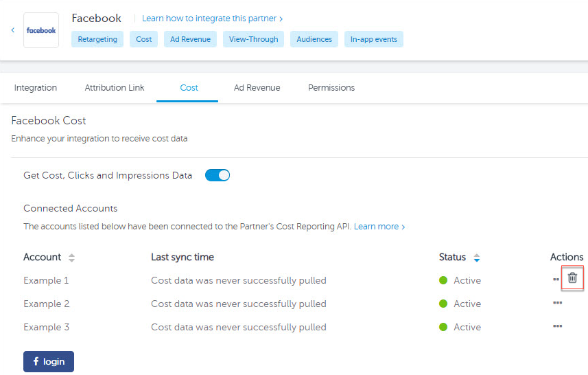The width and height of the screenshot is (588, 375).
Task: Go to the Ad Revenue tab
Action: (257, 87)
